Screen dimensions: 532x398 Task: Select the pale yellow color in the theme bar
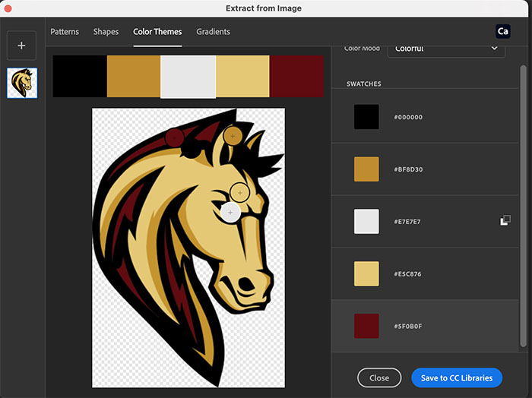click(x=242, y=76)
